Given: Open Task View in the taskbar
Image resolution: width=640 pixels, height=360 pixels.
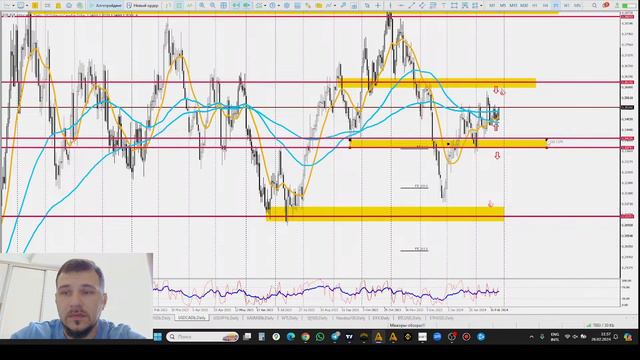Looking at the screenshot, I should 247,337.
